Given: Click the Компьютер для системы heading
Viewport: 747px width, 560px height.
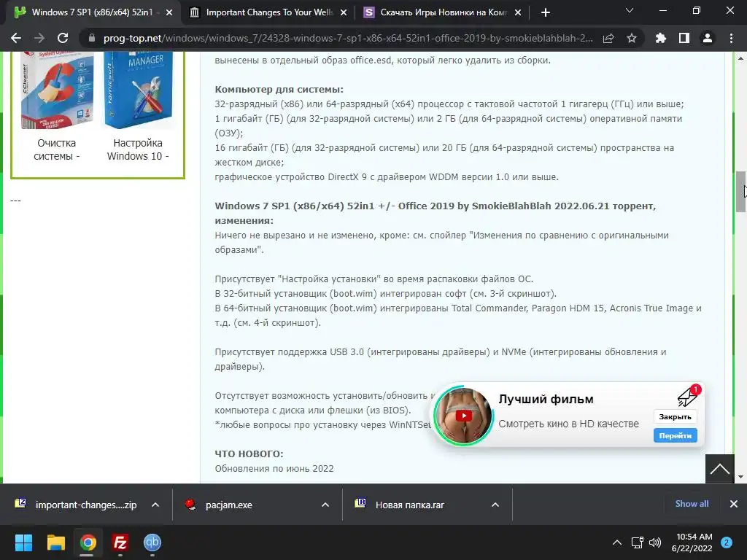Looking at the screenshot, I should (x=279, y=90).
